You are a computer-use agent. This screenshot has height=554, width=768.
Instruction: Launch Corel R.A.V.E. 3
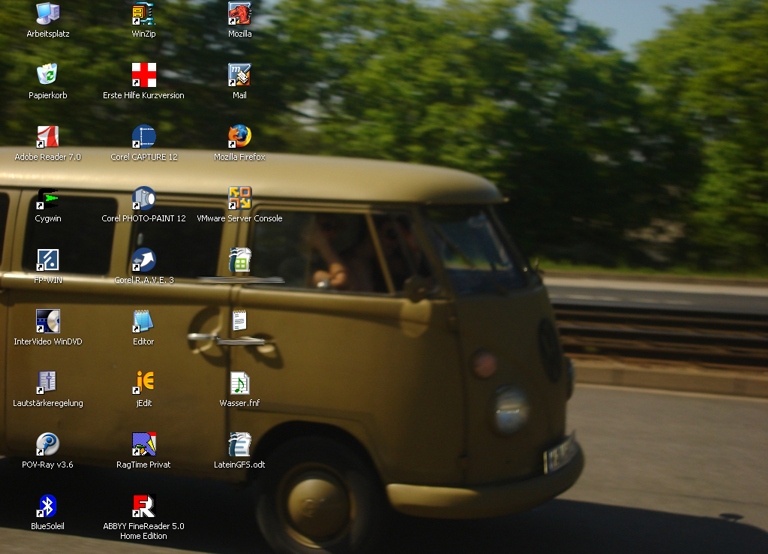tap(144, 261)
